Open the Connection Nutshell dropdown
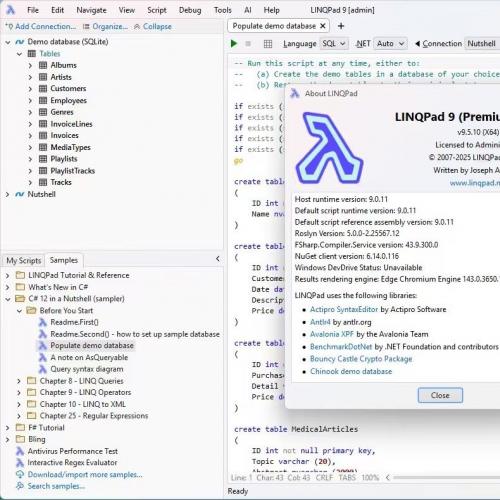 tap(482, 44)
